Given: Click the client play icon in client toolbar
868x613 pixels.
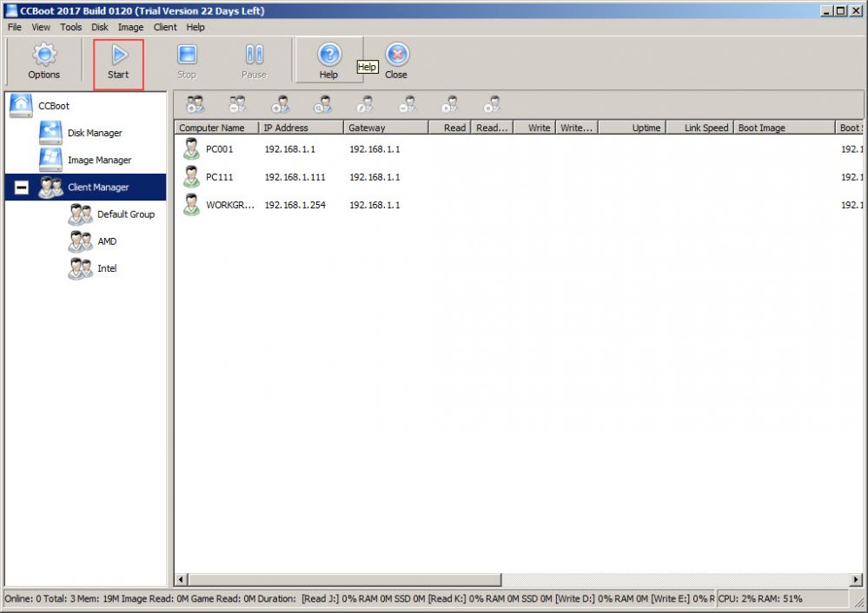Looking at the screenshot, I should [450, 104].
